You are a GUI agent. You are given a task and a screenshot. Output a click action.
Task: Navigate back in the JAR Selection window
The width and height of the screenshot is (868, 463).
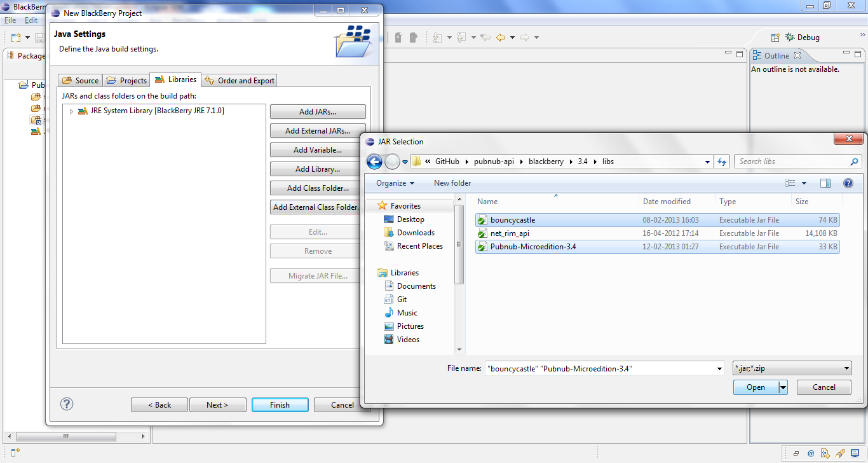[x=374, y=162]
